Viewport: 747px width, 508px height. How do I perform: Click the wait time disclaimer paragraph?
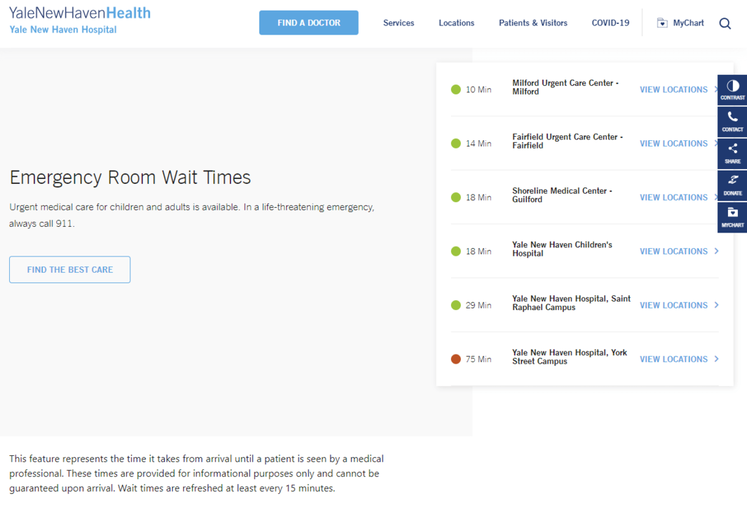(x=196, y=473)
